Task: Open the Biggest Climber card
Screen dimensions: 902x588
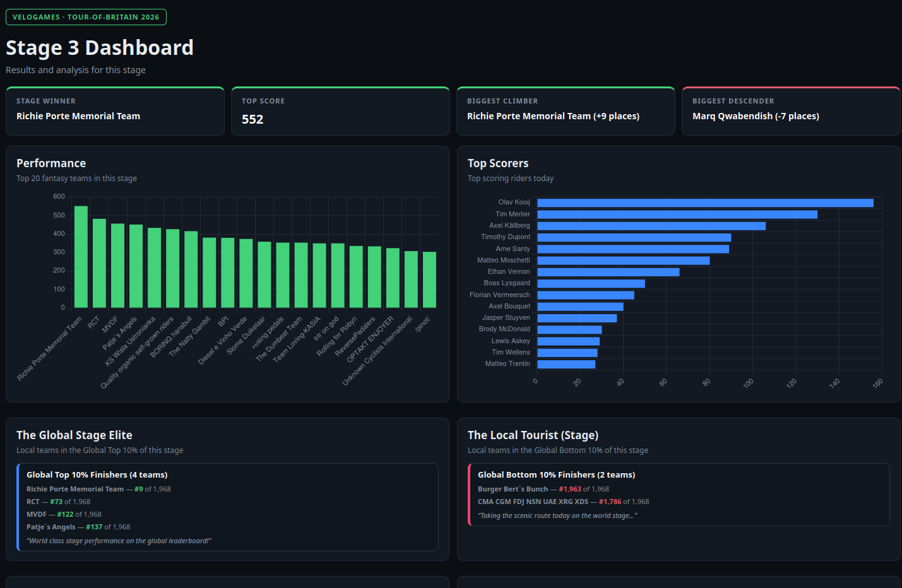Action: [566, 111]
